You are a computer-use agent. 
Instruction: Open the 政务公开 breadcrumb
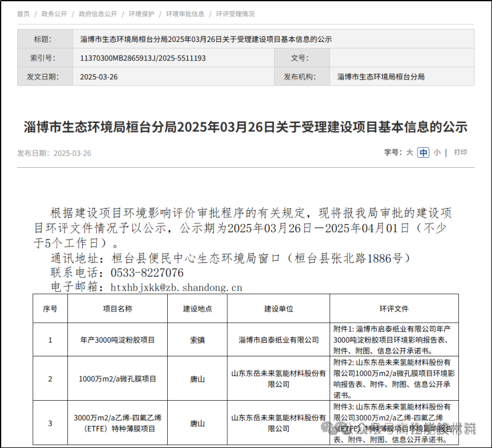[x=54, y=14]
